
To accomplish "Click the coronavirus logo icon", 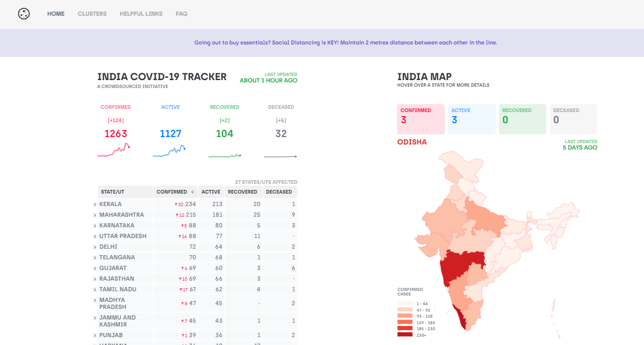I will (x=23, y=13).
